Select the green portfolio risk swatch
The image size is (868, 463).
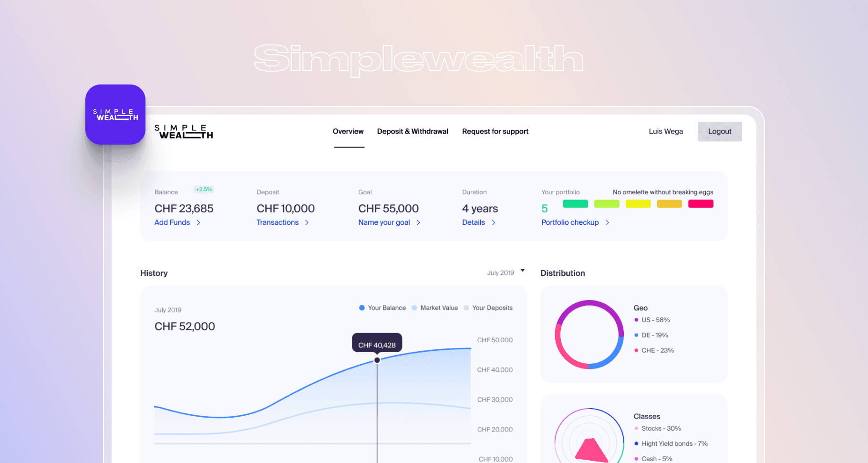(x=575, y=204)
